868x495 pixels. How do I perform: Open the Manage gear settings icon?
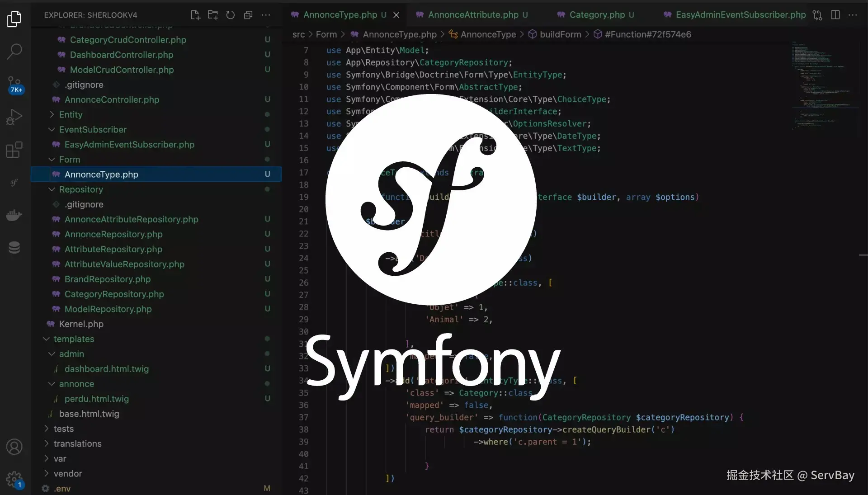pos(14,479)
